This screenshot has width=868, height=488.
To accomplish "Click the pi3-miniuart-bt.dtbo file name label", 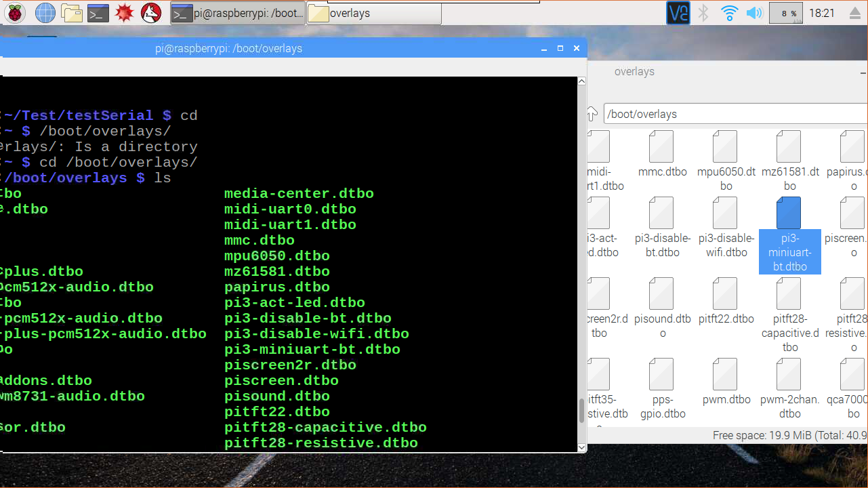I will [790, 252].
